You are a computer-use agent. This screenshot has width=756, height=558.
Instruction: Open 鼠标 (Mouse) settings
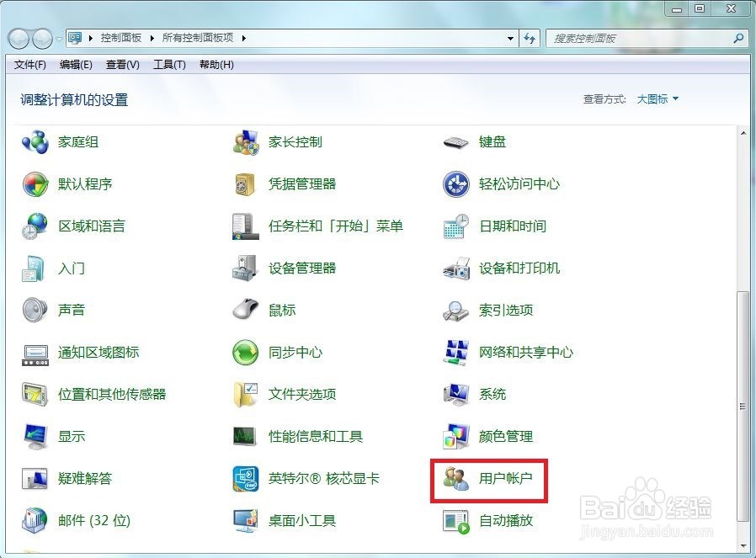click(281, 310)
